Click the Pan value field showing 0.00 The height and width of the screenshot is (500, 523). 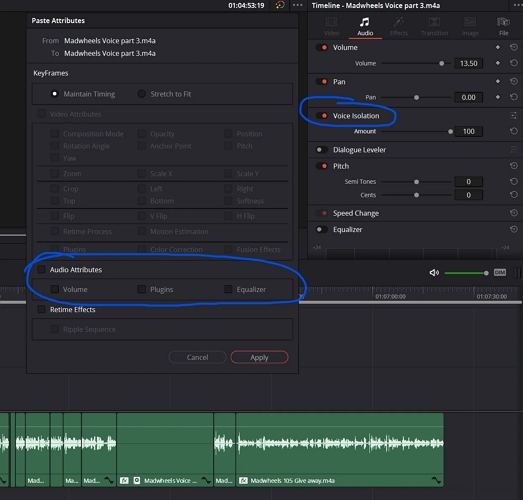click(468, 97)
